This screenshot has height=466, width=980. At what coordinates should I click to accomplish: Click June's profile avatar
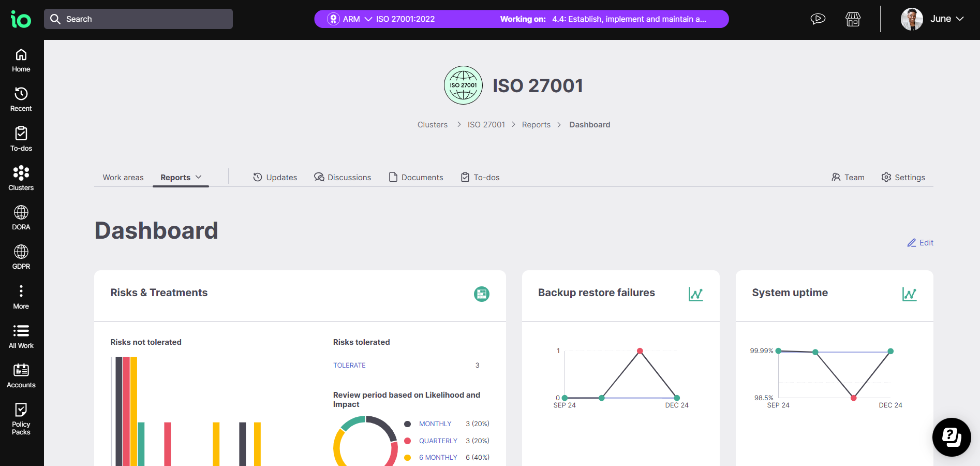pyautogui.click(x=912, y=19)
